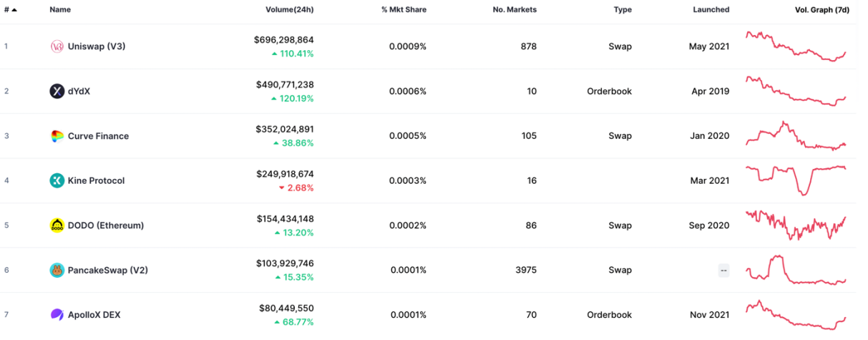Click the ApolloX DEX logo icon
Image resolution: width=868 pixels, height=340 pixels.
point(57,314)
